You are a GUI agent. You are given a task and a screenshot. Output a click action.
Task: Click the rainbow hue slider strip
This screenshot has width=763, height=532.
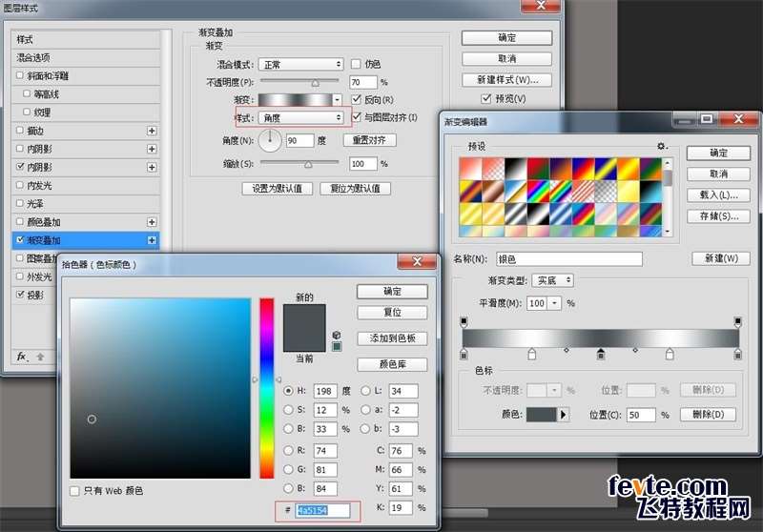point(267,388)
